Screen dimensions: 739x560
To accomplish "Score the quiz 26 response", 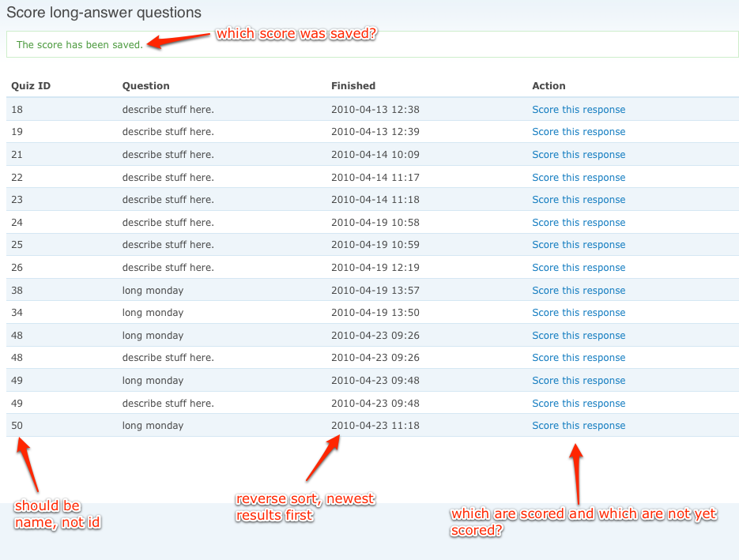I will (579, 267).
